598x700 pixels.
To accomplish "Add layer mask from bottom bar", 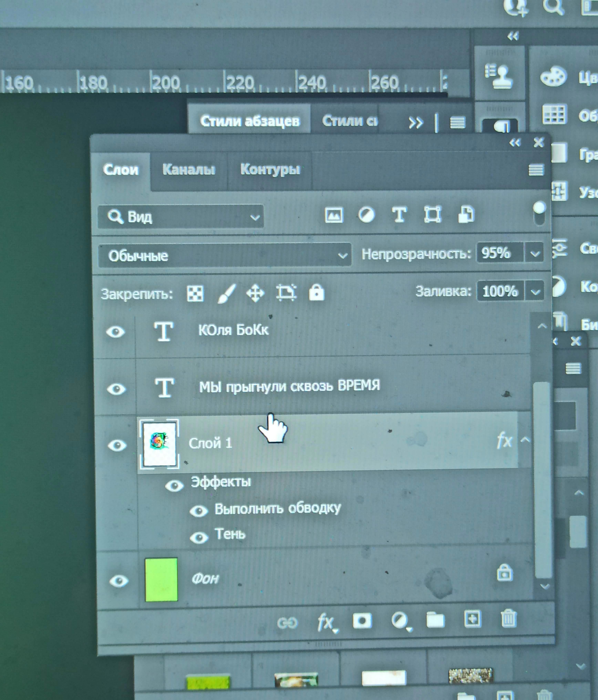I will click(362, 621).
